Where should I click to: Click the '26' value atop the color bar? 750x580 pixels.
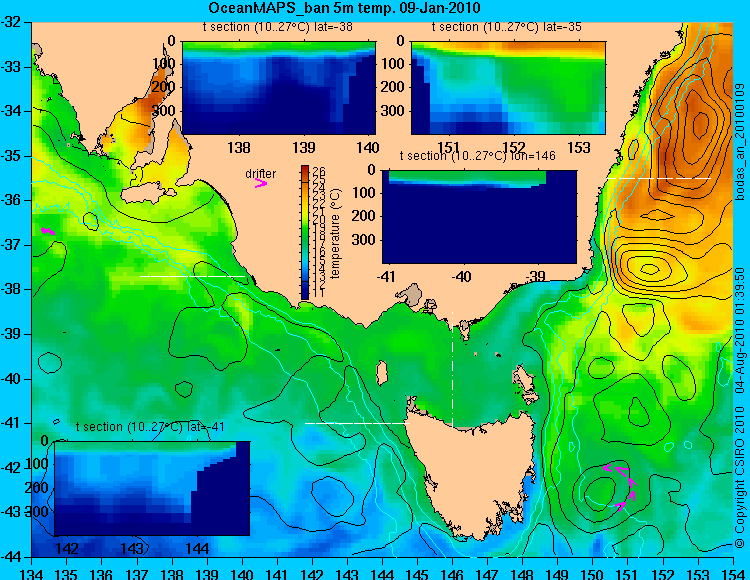pyautogui.click(x=320, y=171)
